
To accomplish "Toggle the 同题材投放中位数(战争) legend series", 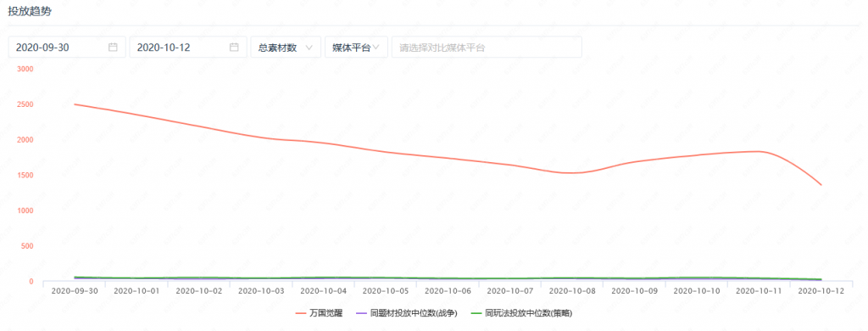I will tap(406, 314).
